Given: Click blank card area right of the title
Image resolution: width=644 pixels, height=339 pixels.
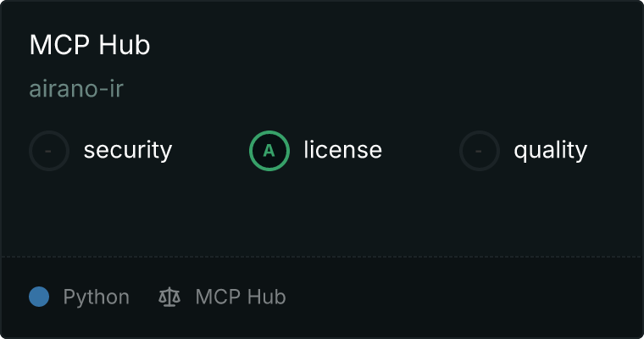Looking at the screenshot, I should (394, 45).
